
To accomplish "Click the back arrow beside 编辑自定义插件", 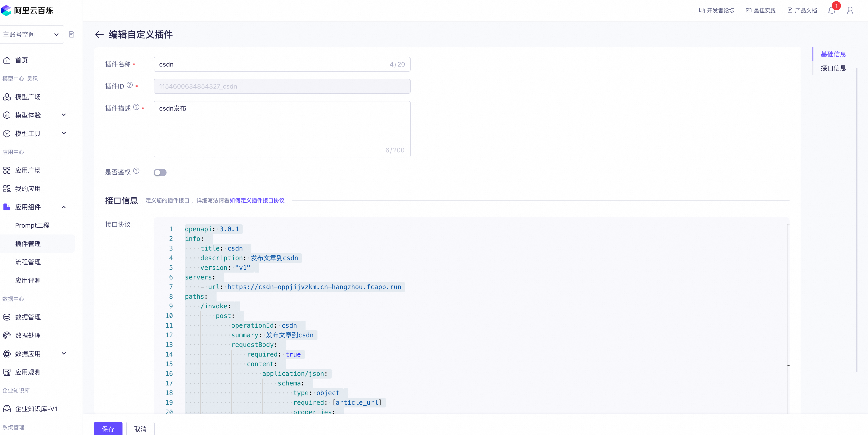I will pyautogui.click(x=99, y=34).
